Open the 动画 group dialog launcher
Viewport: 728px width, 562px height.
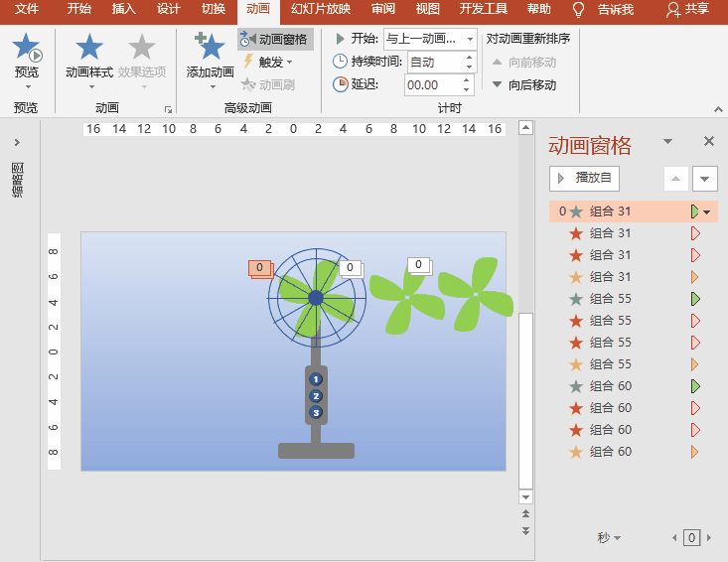click(x=168, y=109)
